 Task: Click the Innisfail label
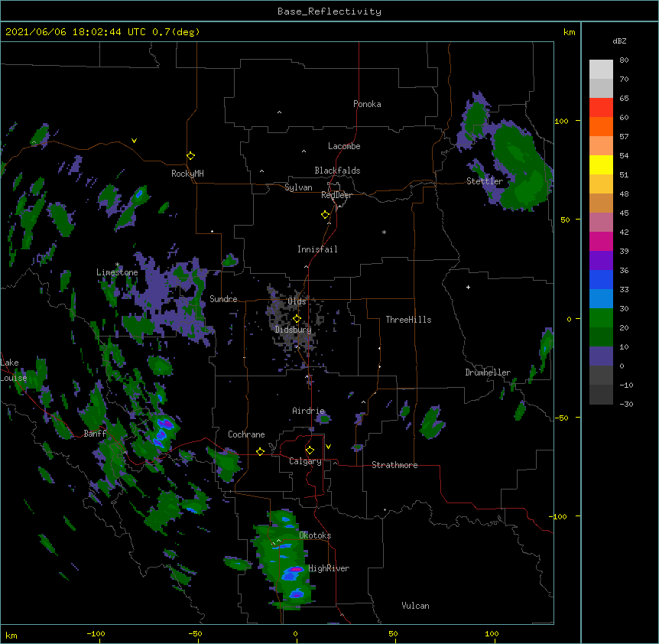(x=317, y=249)
